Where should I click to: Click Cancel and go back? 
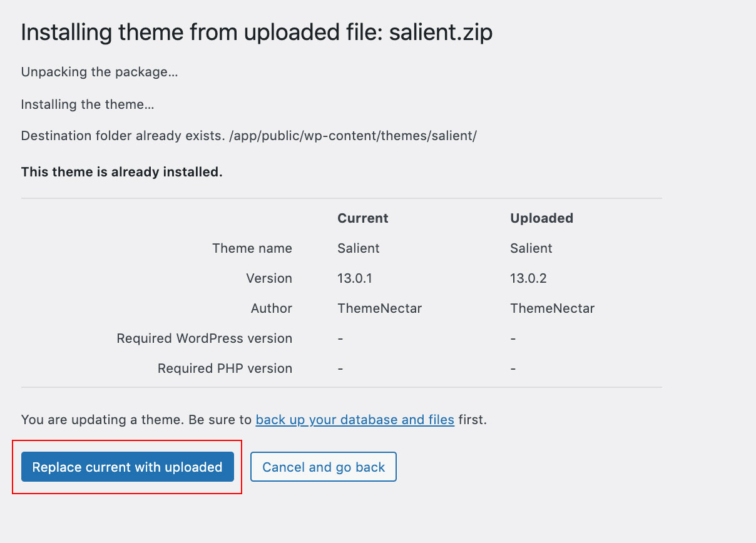(x=324, y=467)
